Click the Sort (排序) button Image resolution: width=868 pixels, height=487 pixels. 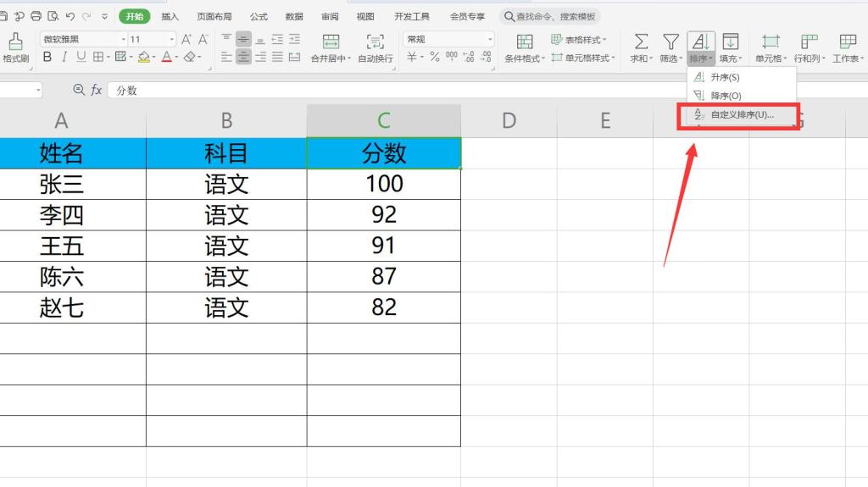[x=701, y=48]
